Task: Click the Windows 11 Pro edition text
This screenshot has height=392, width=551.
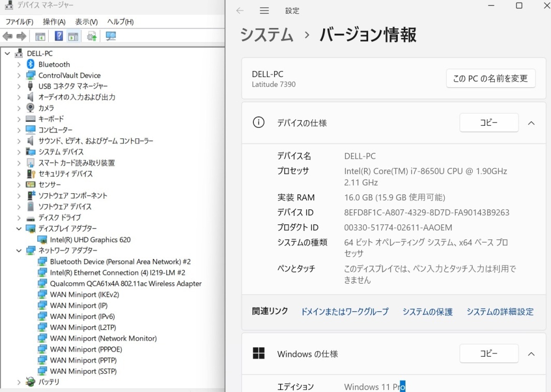Action: pos(374,387)
